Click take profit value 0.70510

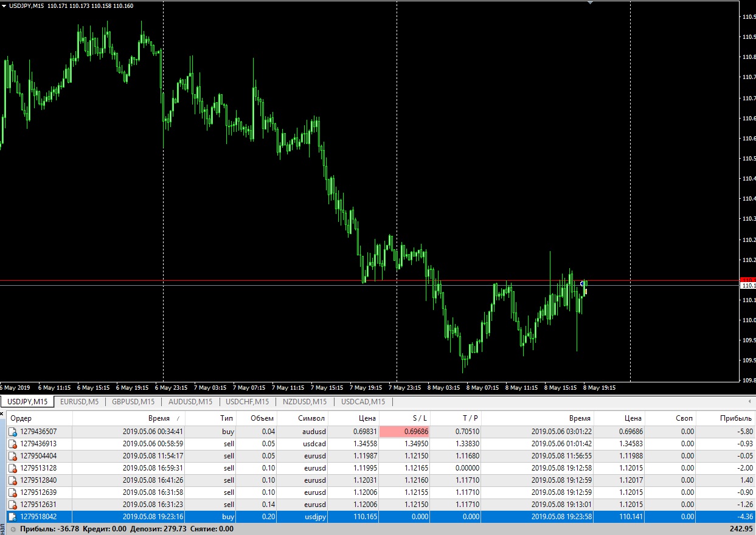tap(466, 432)
